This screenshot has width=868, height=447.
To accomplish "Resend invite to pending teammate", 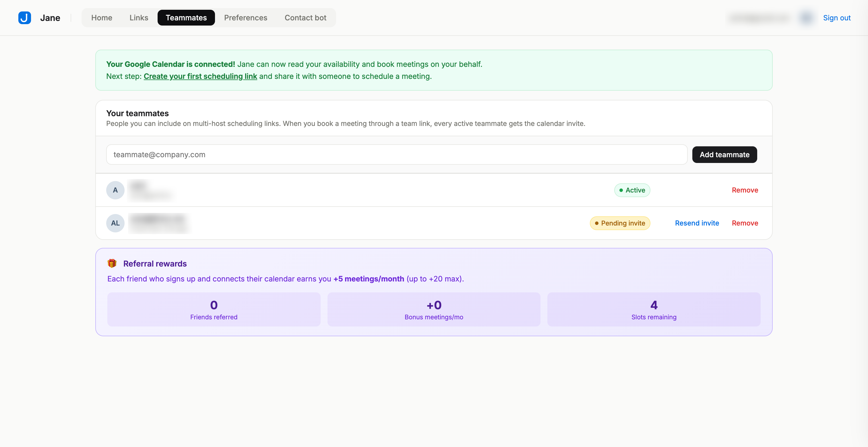I will (x=697, y=223).
